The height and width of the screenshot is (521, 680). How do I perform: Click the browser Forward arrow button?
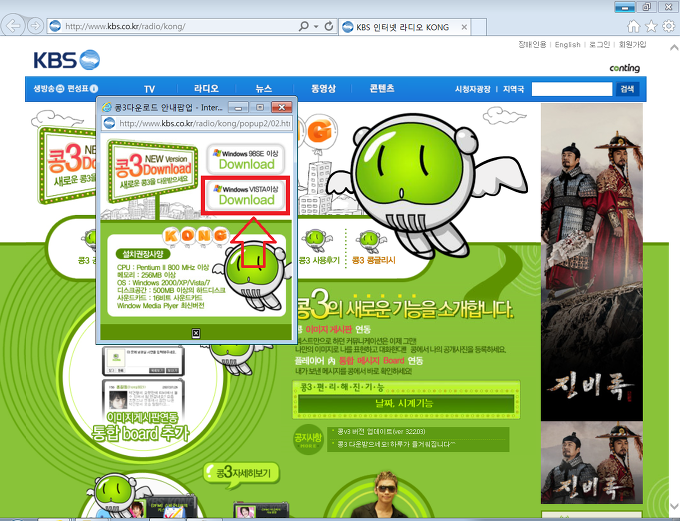click(x=36, y=26)
